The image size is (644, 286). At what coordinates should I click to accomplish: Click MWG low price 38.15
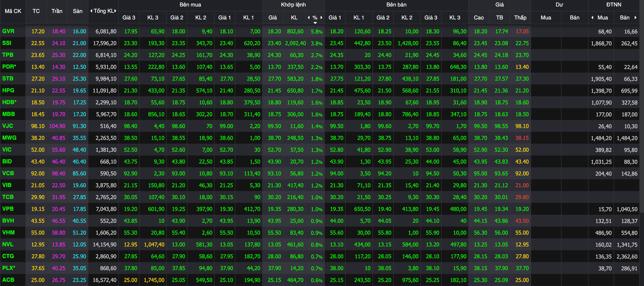pyautogui.click(x=522, y=138)
